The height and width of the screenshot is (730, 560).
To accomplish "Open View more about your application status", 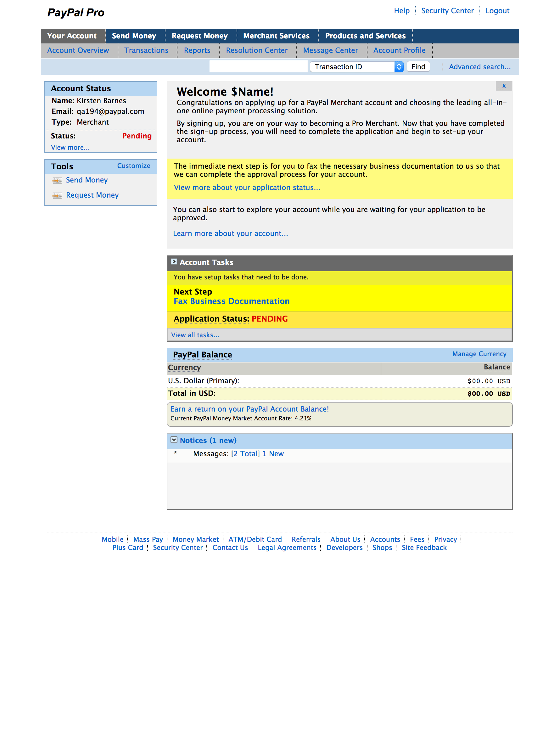I will tap(247, 187).
